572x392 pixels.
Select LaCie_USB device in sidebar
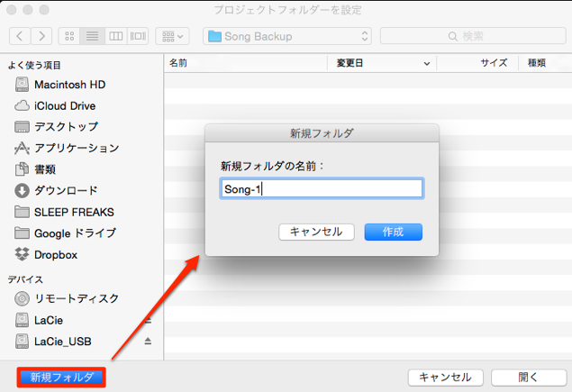[53, 342]
